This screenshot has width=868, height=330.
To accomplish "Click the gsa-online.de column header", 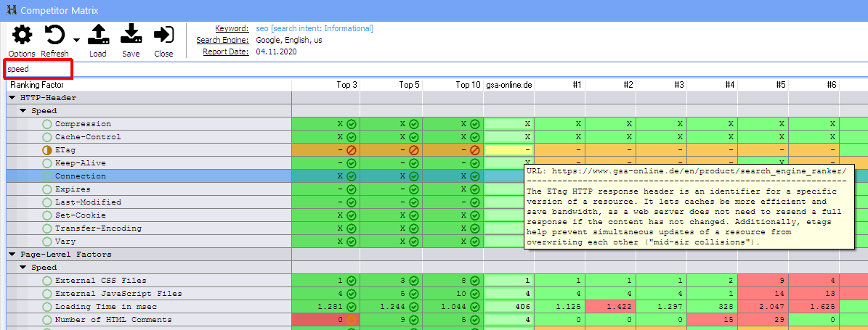I will pyautogui.click(x=508, y=85).
